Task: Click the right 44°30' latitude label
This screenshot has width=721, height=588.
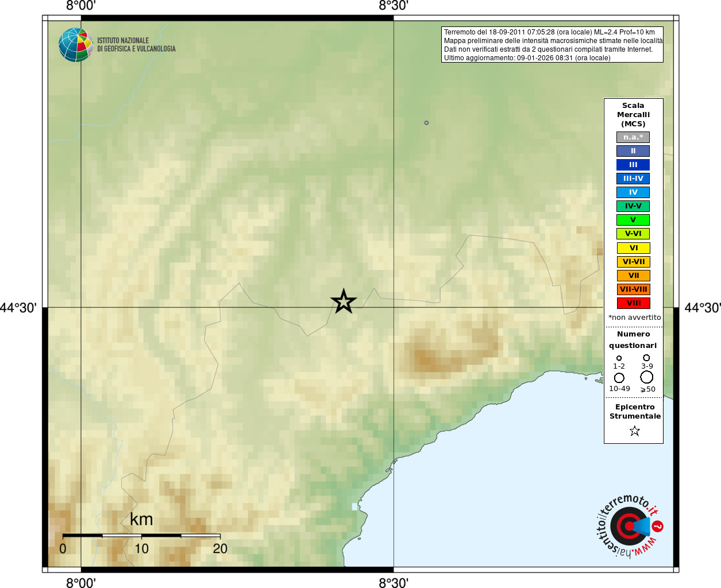Action: point(702,308)
